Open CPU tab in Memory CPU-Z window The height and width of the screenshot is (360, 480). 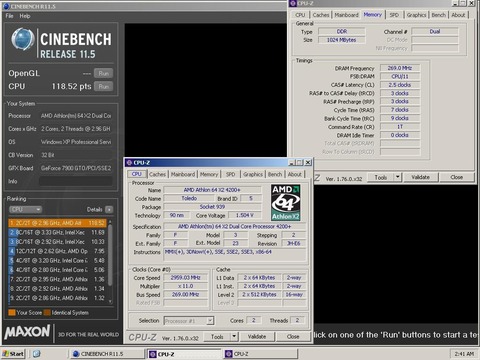pyautogui.click(x=300, y=15)
